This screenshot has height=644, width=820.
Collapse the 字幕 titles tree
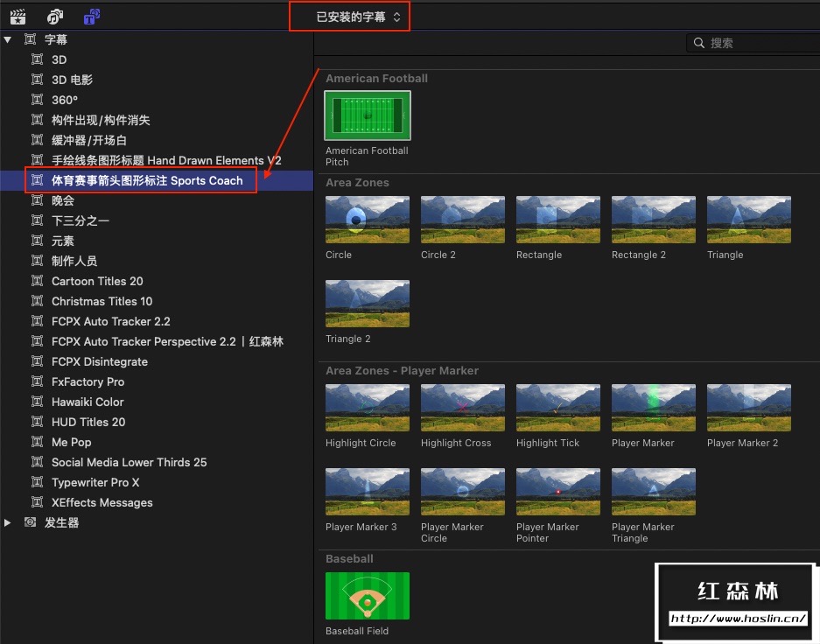tap(7, 39)
